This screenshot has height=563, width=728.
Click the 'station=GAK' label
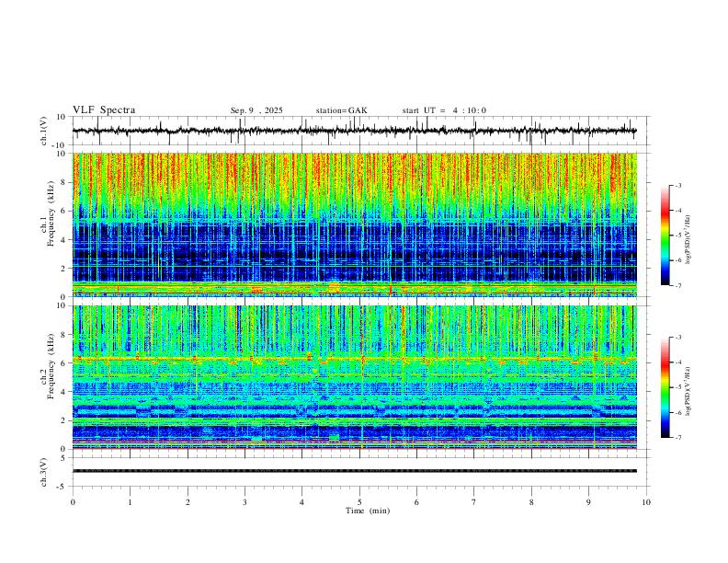tap(341, 110)
